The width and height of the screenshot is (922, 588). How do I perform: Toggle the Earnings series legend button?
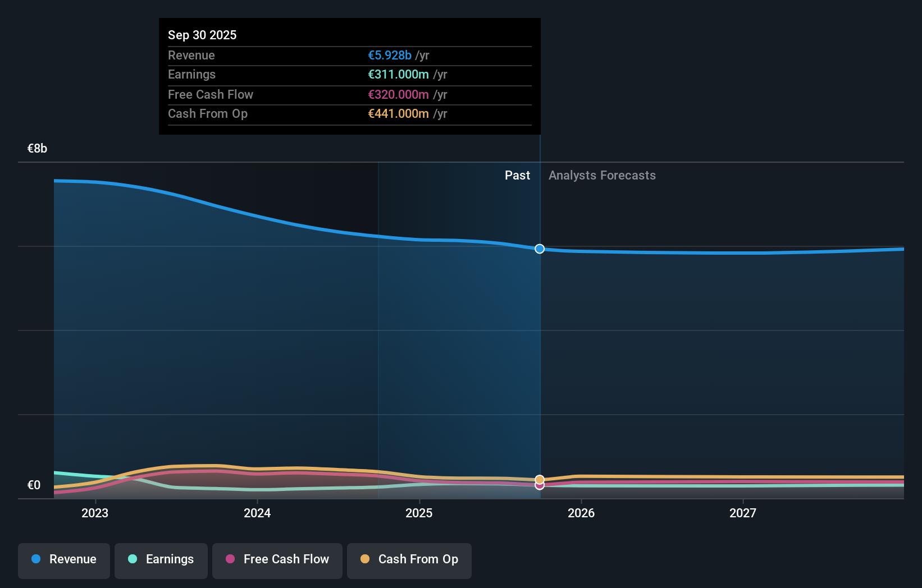click(161, 560)
